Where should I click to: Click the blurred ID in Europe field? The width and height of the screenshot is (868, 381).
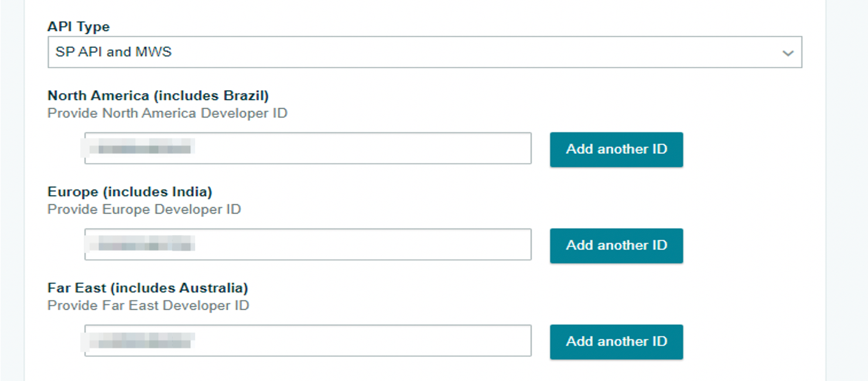point(138,243)
